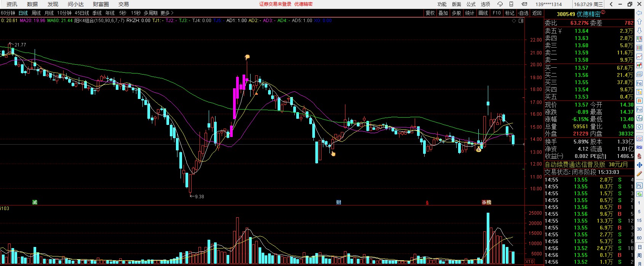
Task: Switch to the 周线 weekly period tab
Action: tap(36, 13)
